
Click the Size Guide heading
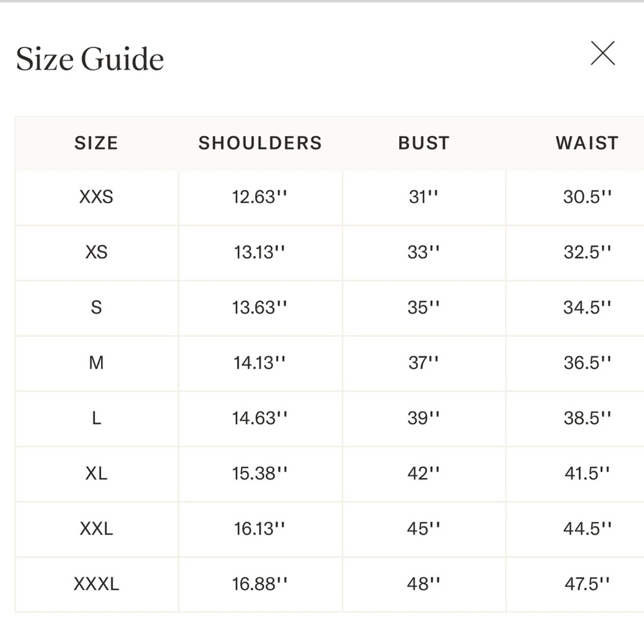90,59
